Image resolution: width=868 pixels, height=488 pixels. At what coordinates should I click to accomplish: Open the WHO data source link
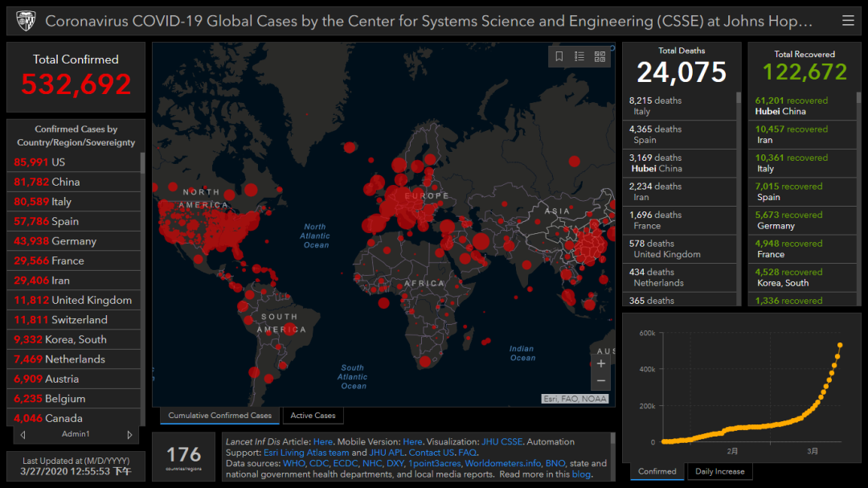[293, 464]
